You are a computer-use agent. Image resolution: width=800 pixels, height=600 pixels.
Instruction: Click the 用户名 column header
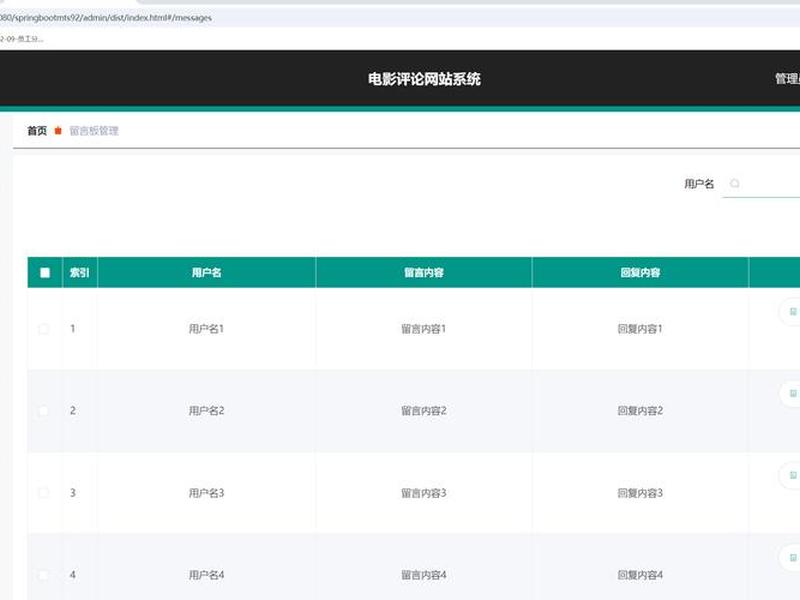[207, 272]
